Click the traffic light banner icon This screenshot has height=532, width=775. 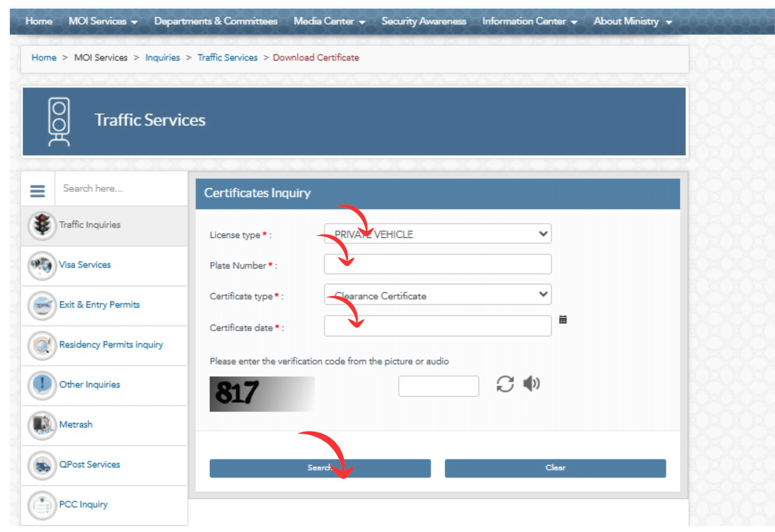pos(59,122)
